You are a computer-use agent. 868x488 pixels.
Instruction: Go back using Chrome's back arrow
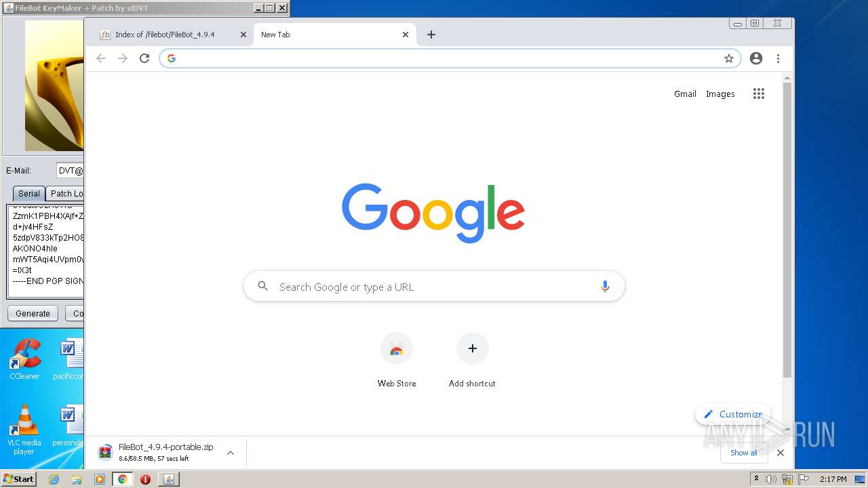pyautogui.click(x=101, y=58)
